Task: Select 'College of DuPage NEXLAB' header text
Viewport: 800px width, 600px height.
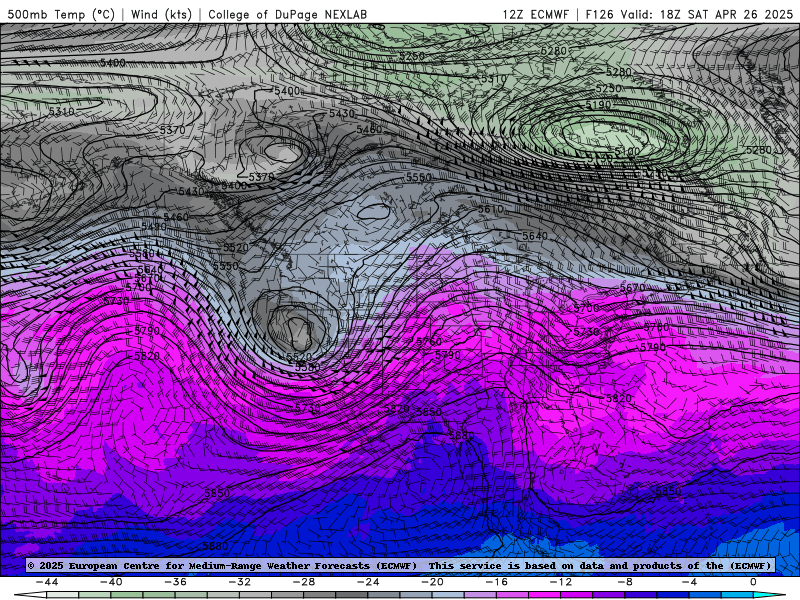Action: pos(287,14)
